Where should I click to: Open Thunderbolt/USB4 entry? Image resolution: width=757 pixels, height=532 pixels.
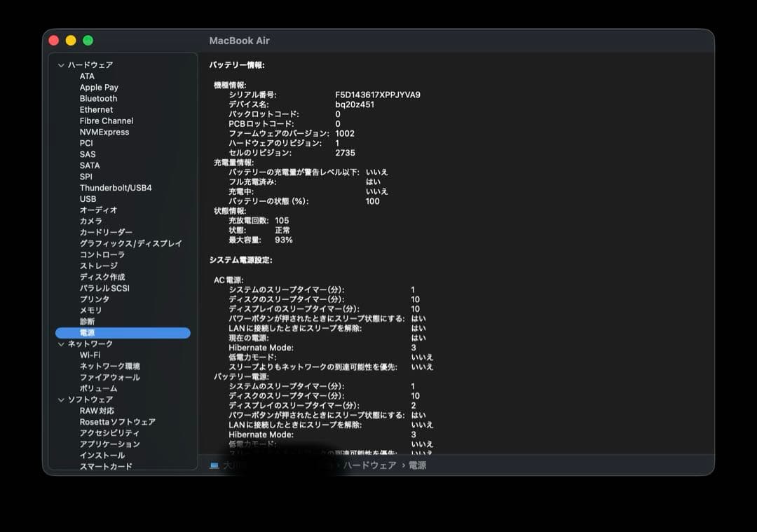(116, 187)
